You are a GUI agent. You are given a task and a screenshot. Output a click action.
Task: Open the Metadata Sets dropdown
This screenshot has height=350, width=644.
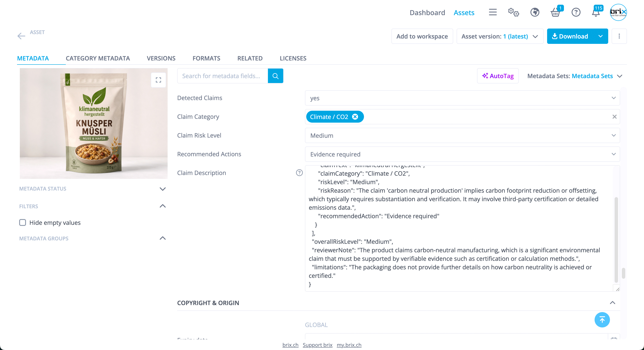[x=575, y=76]
